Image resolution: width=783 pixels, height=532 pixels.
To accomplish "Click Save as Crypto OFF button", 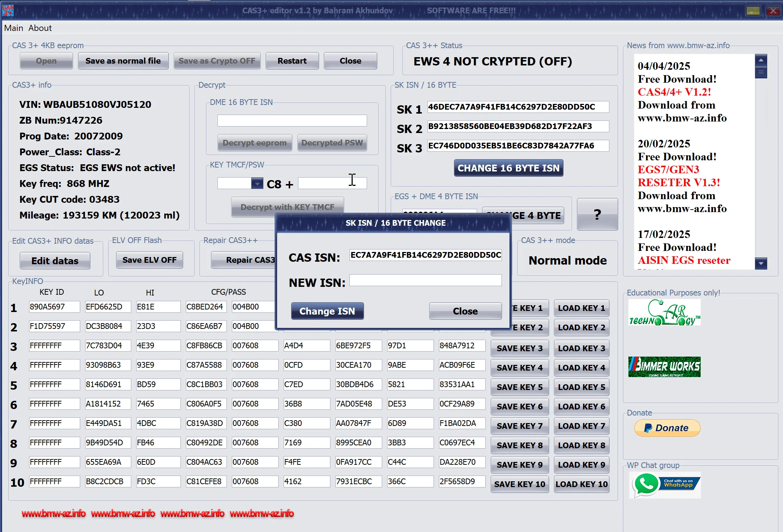I will (x=217, y=61).
